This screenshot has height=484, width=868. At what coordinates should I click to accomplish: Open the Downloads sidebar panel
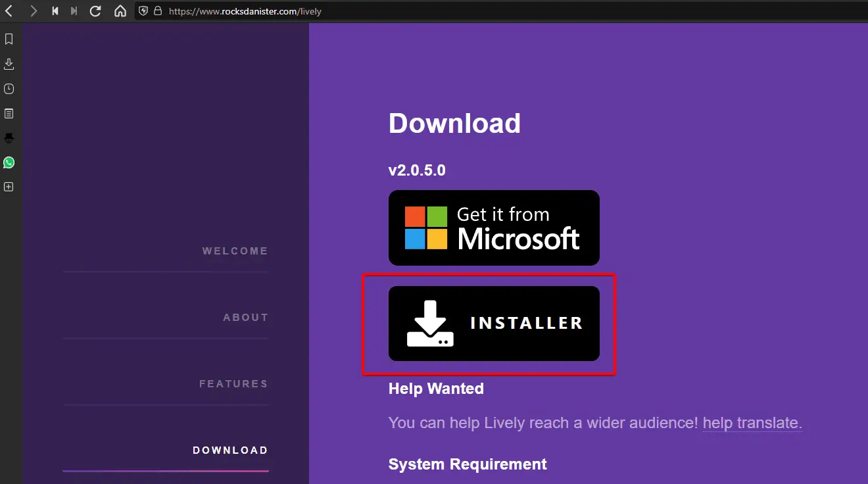9,64
